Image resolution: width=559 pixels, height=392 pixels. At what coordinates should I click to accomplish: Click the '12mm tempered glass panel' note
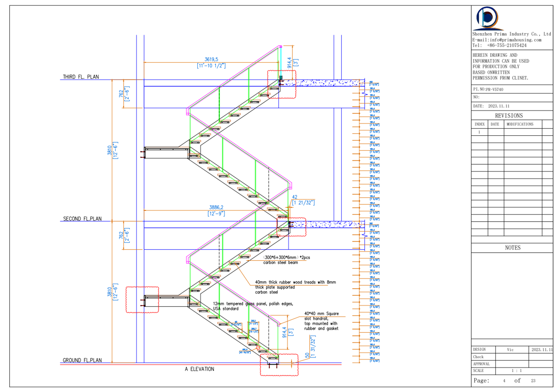(253, 306)
